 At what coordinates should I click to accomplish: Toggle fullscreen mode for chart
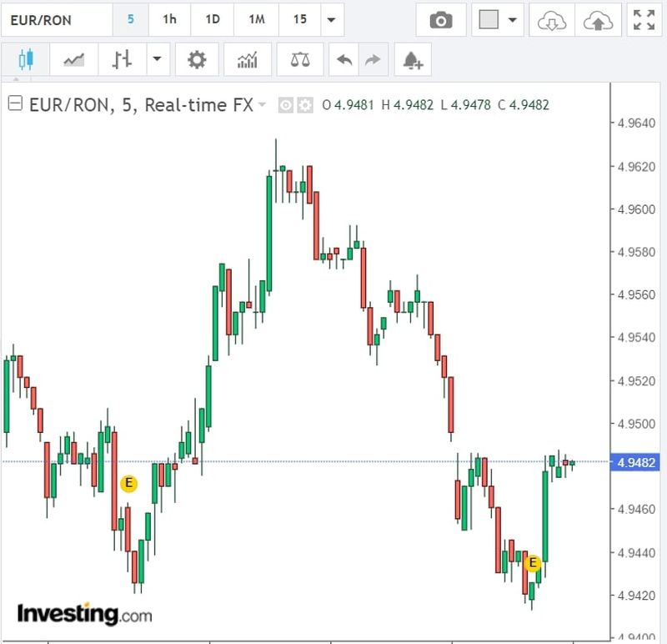pyautogui.click(x=644, y=20)
